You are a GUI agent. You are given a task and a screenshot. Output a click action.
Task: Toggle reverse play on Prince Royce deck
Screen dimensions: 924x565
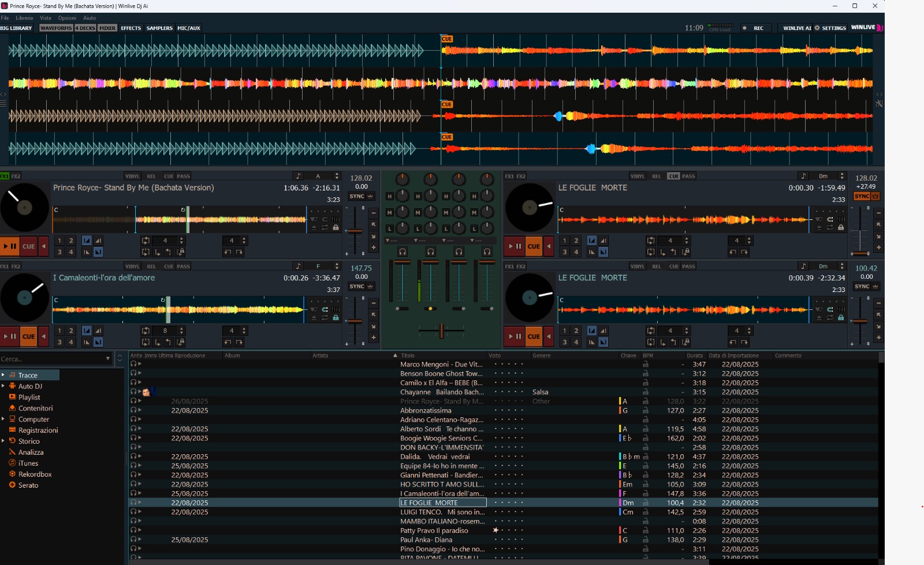pos(43,246)
